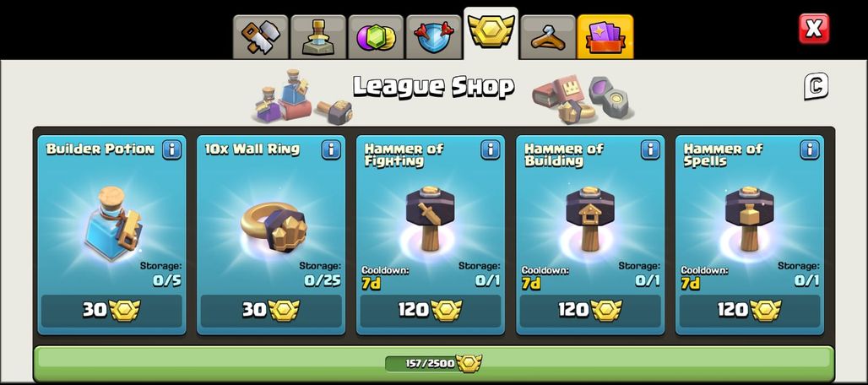
Task: Purchase Hammer of Spells for 120 medals
Action: [750, 311]
